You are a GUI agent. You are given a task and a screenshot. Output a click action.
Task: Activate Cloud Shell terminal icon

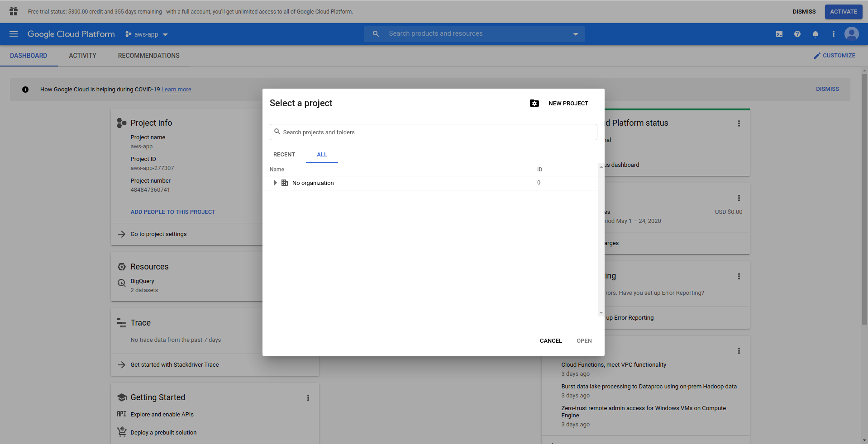pyautogui.click(x=779, y=34)
